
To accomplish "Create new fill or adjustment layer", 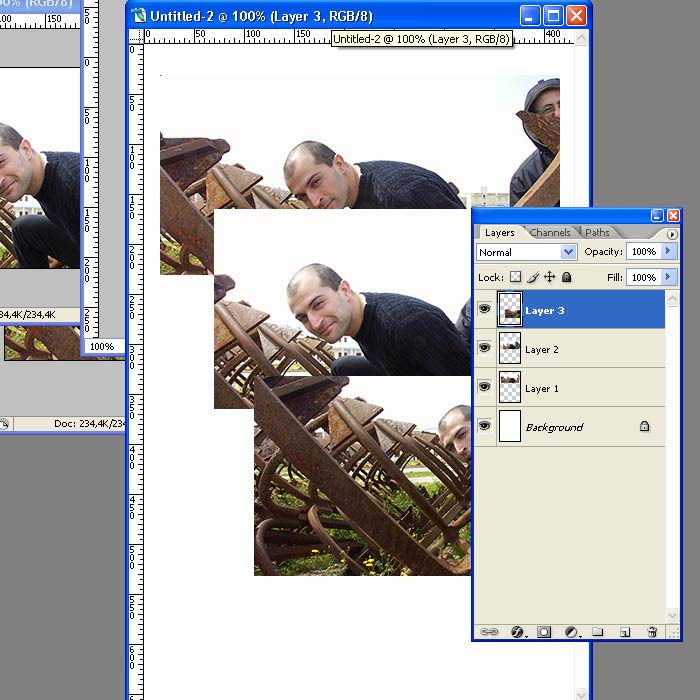I will [571, 632].
